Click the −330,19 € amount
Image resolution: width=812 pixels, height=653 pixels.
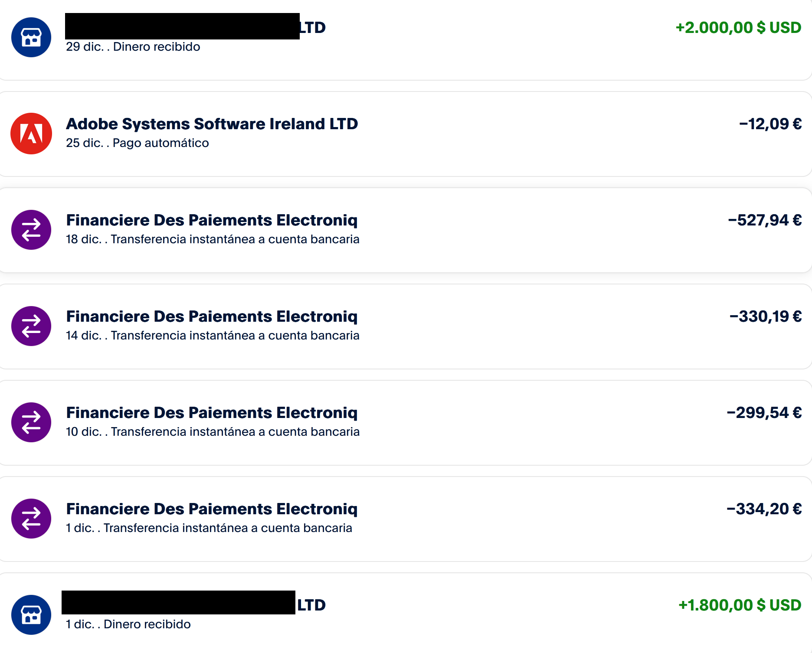click(x=766, y=317)
